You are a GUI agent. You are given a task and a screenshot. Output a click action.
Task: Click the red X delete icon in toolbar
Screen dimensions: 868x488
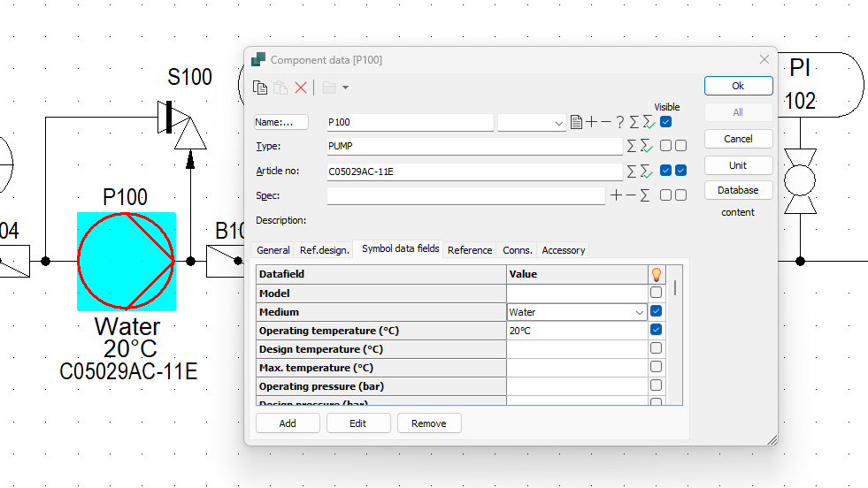301,88
